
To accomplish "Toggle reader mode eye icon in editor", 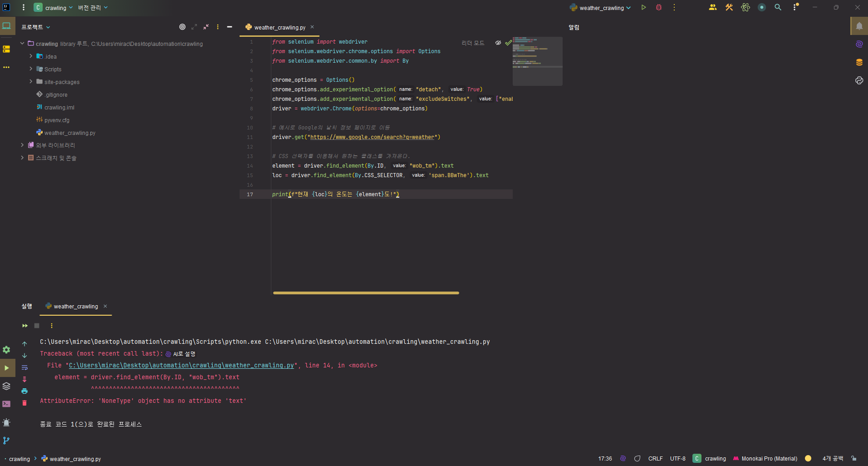I will point(498,43).
